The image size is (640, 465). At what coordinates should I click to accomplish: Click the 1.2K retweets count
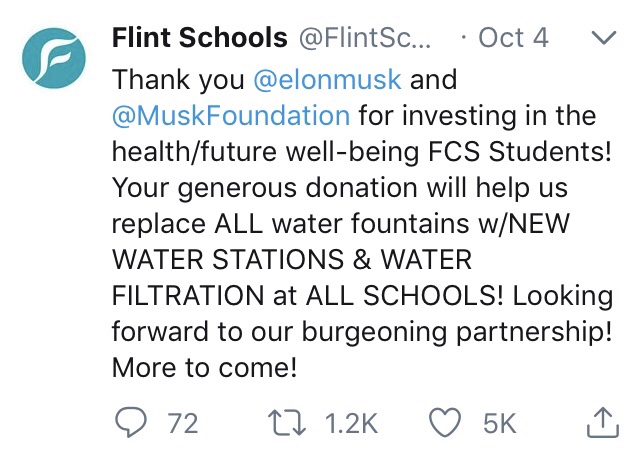(352, 423)
